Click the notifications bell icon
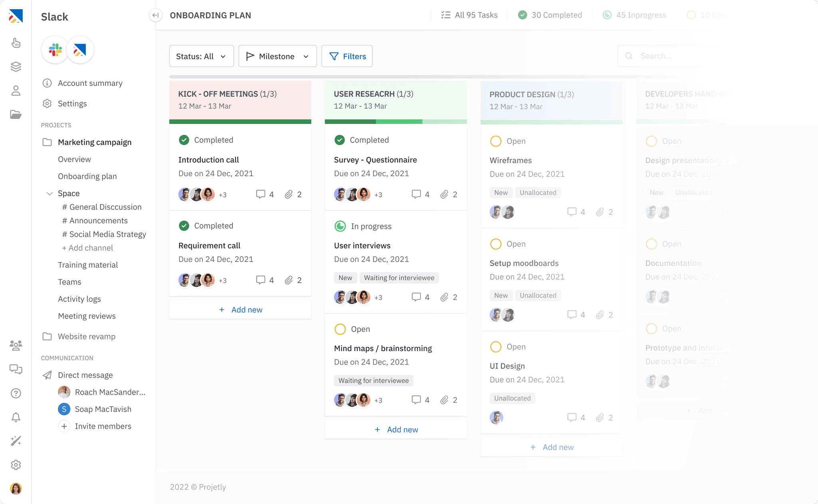Viewport: 818px width, 504px height. [x=16, y=417]
